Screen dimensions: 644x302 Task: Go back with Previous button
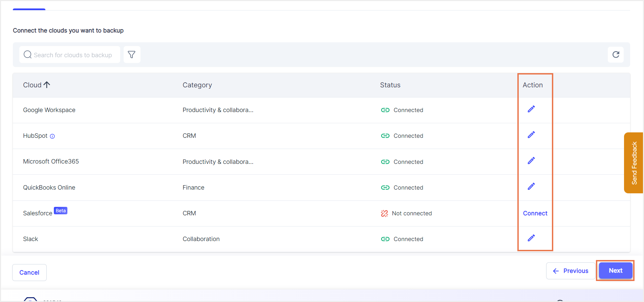(571, 271)
